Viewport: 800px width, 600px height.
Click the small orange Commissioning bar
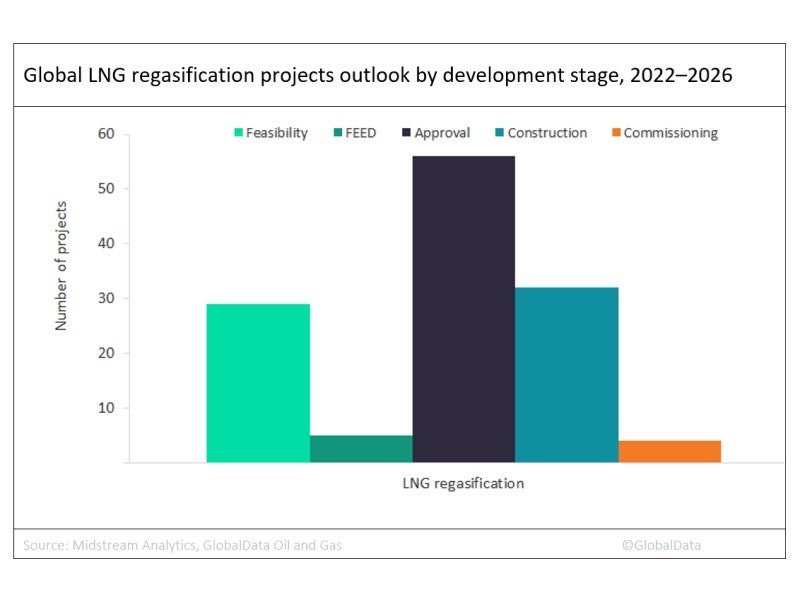(x=669, y=451)
